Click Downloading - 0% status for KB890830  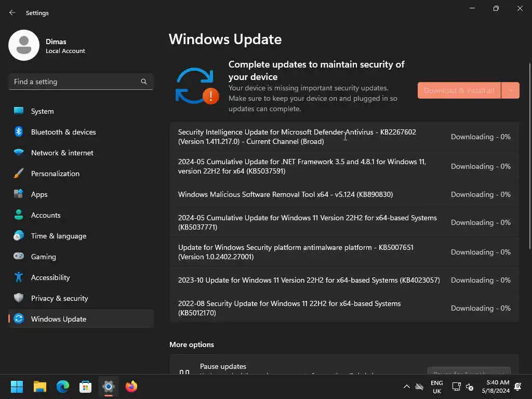[x=481, y=194]
